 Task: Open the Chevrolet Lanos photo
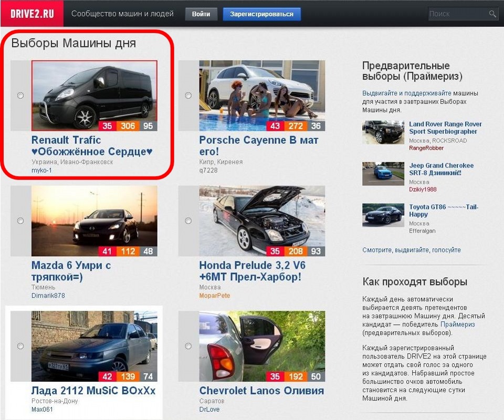[x=262, y=346]
